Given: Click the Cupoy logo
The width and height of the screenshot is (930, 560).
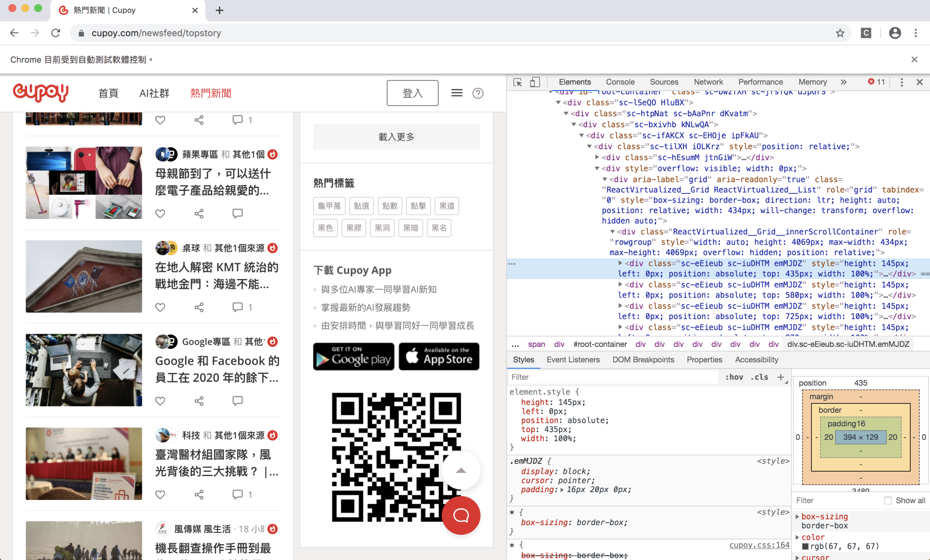Looking at the screenshot, I should pos(41,92).
